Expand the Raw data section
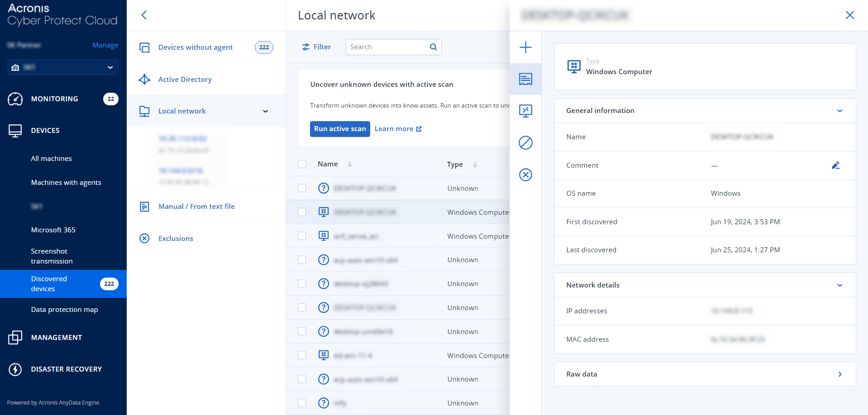 [840, 374]
